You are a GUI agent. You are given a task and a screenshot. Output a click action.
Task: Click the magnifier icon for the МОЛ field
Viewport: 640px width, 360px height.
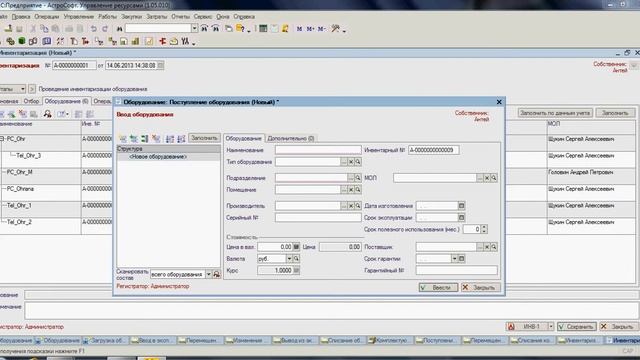[494, 178]
